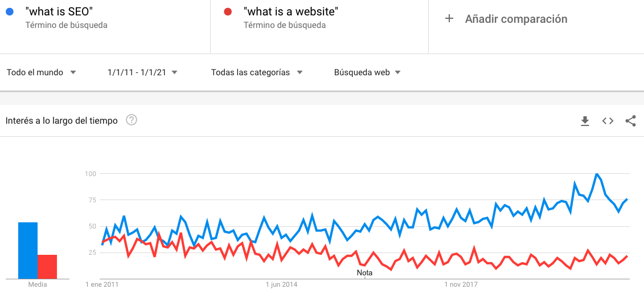Open the Todo el mundo region dropdown
The image size is (644, 293).
click(42, 72)
